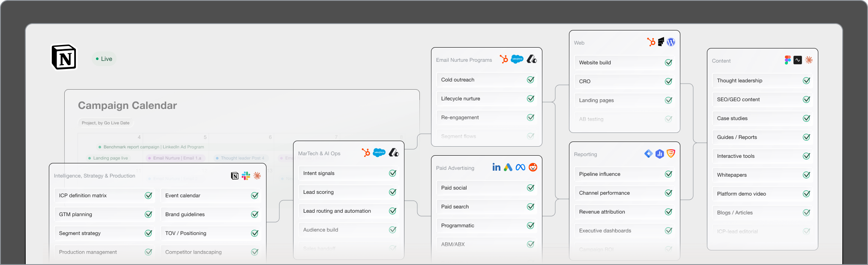Screen dimensions: 868x265
Task: Select the Brand guidelines row
Action: pos(211,214)
